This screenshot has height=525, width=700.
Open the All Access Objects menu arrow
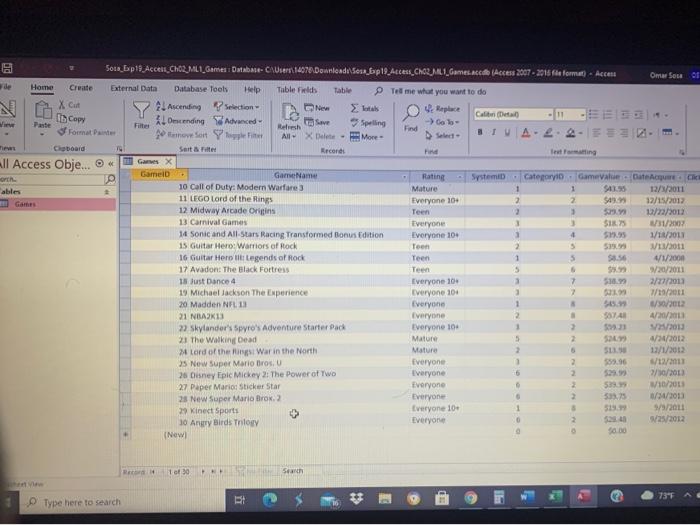coord(100,164)
